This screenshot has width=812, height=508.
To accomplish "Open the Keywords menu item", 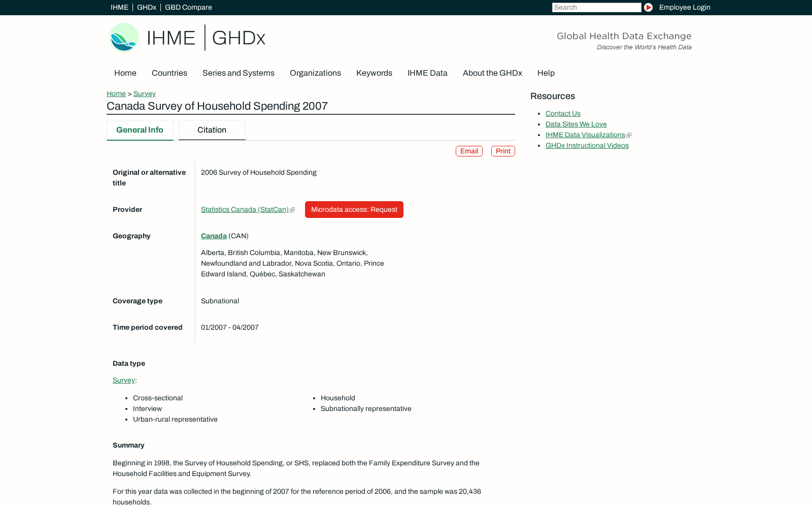I will [374, 73].
